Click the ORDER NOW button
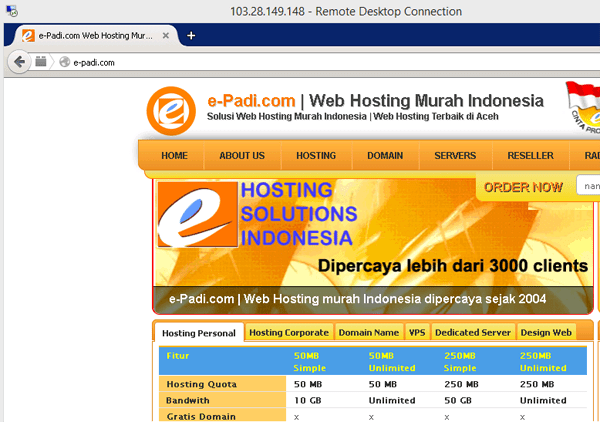 pos(523,187)
